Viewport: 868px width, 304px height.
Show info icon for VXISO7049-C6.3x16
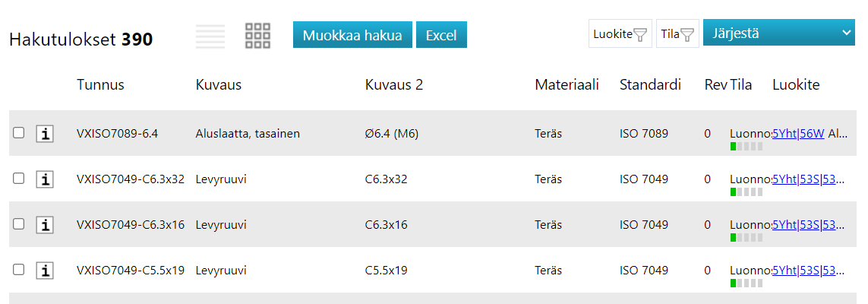pyautogui.click(x=46, y=225)
